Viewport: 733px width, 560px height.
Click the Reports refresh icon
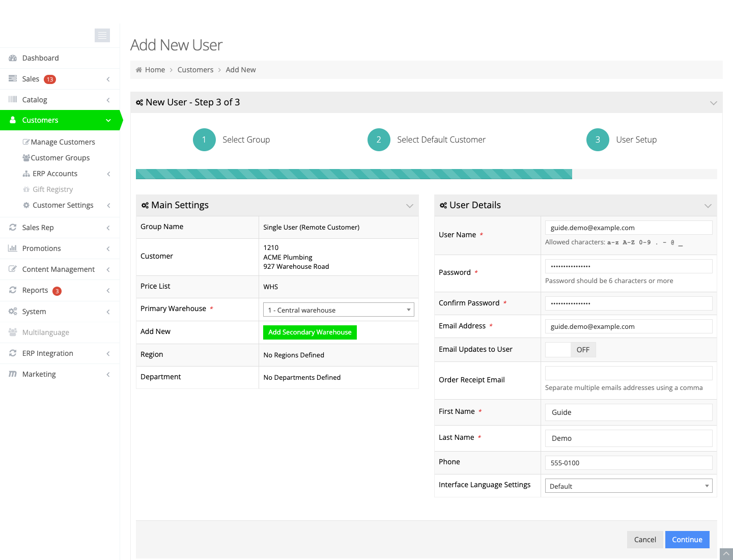(13, 290)
